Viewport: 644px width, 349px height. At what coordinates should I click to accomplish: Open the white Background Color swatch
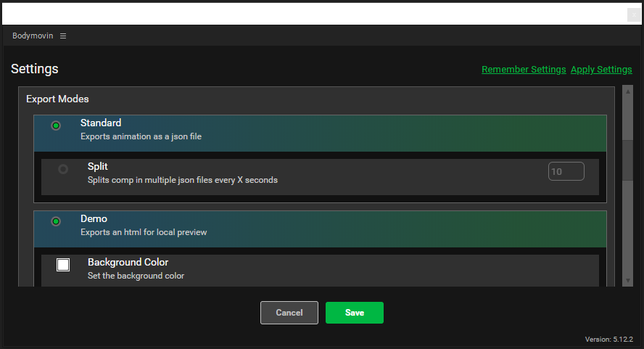[x=63, y=265]
